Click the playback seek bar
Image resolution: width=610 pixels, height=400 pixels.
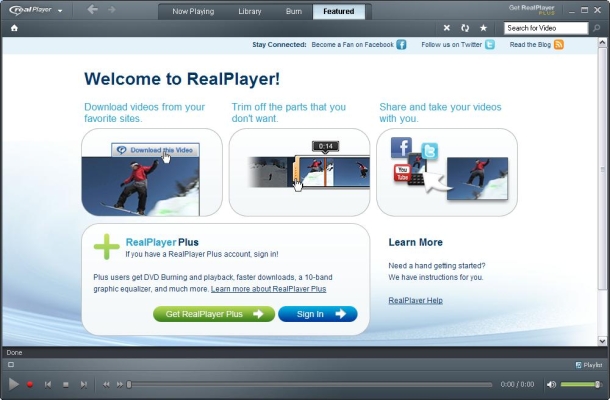pyautogui.click(x=310, y=385)
